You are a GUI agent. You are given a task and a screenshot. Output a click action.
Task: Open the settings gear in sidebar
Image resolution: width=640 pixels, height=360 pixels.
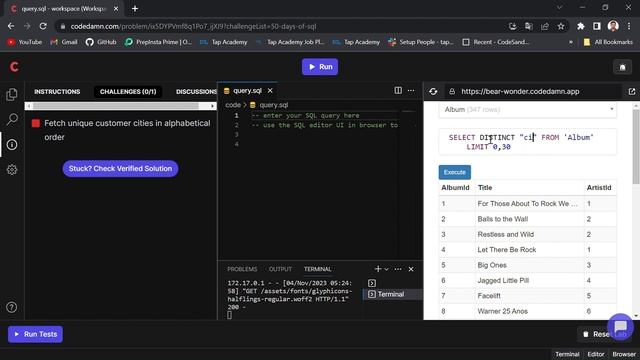12,169
